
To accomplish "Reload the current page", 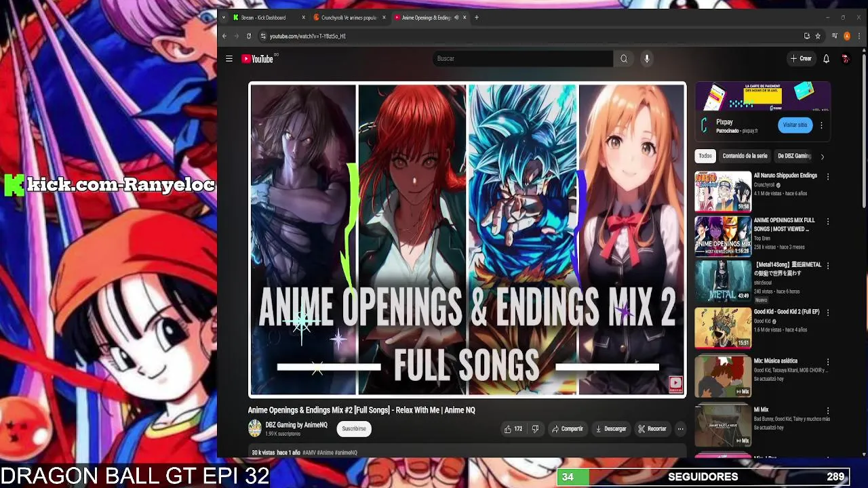I will [249, 36].
